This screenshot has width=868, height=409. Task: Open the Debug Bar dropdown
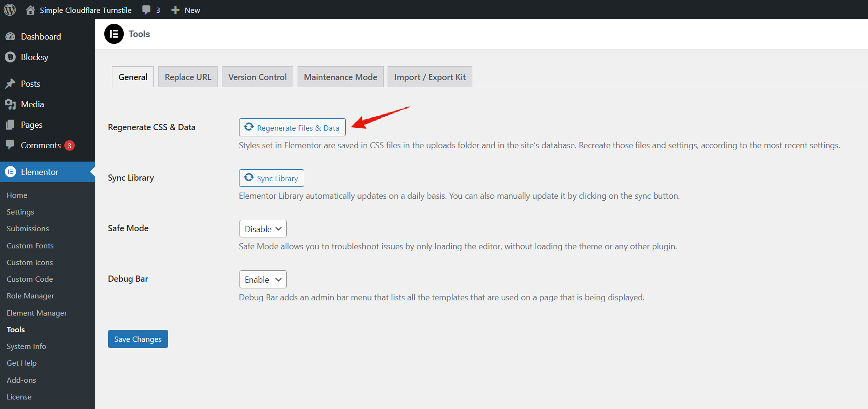point(263,279)
